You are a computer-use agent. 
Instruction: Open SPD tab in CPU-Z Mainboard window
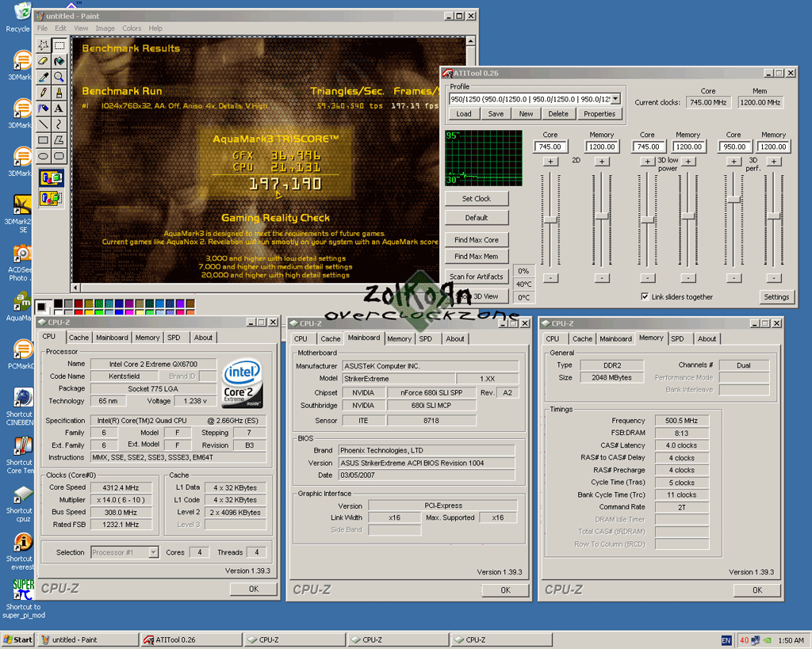tap(426, 338)
